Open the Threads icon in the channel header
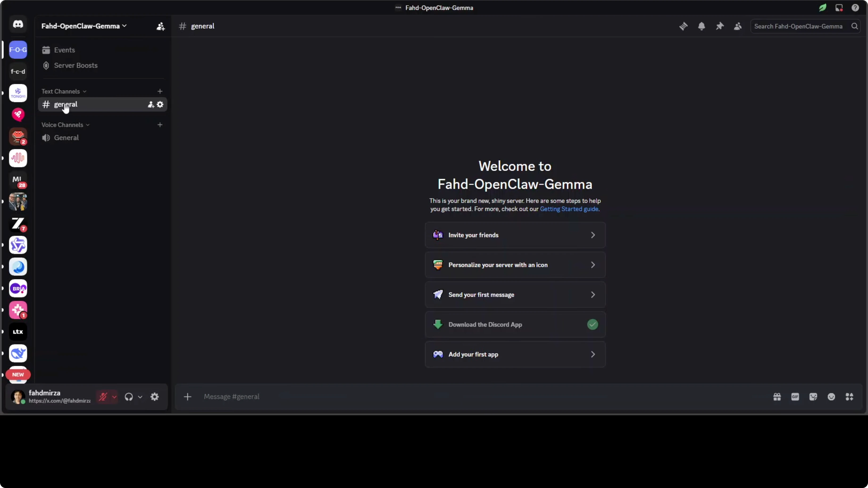 (x=683, y=26)
